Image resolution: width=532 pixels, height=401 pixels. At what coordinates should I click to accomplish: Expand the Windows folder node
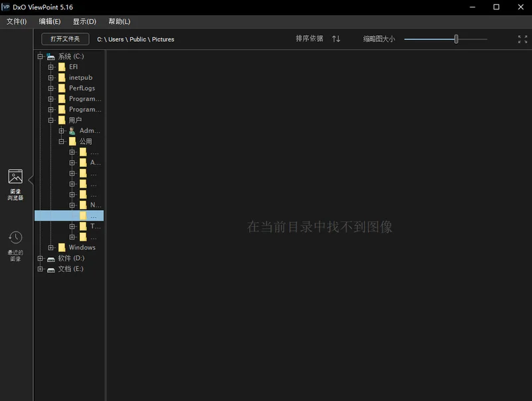(x=51, y=247)
